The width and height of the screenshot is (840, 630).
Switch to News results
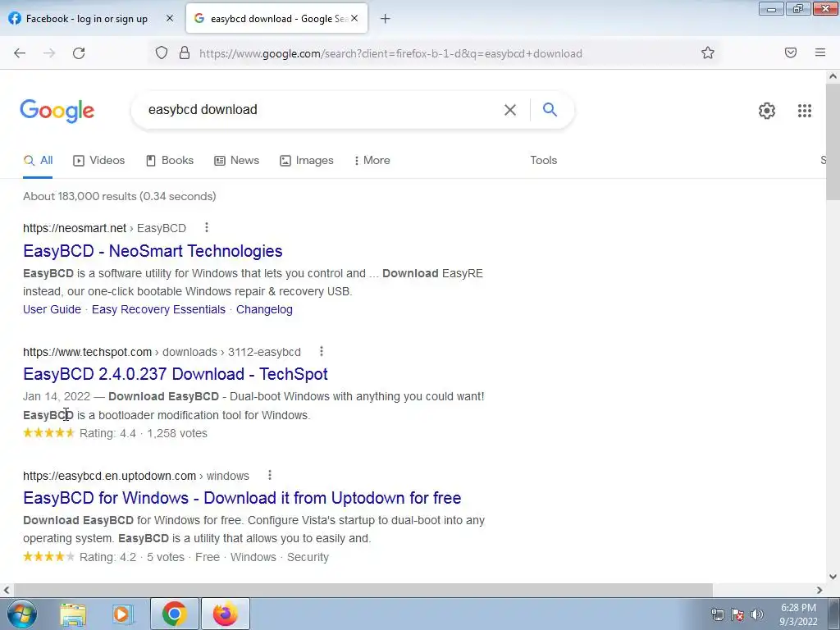[237, 160]
